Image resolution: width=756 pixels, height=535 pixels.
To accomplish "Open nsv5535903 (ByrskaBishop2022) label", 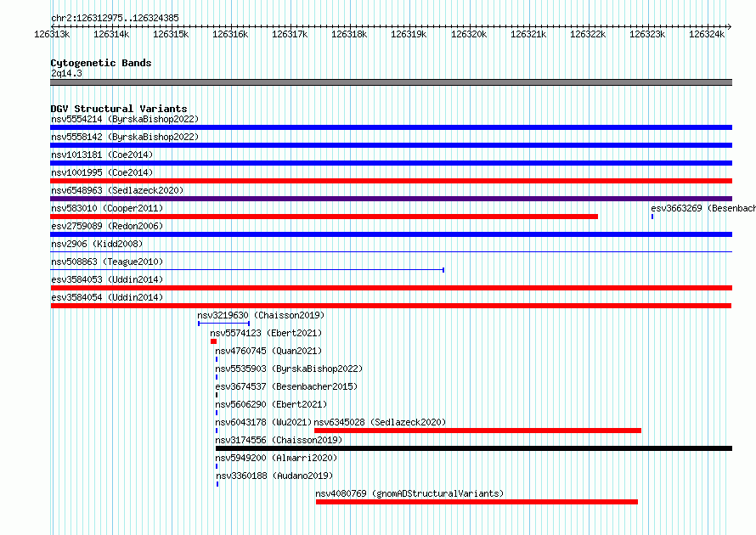I will coord(289,369).
